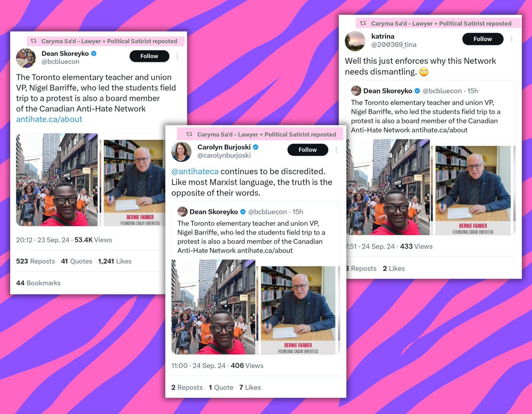This screenshot has height=414, width=532.
Task: Click Dean Skoreyko's blue verified badge
Action: click(x=94, y=54)
